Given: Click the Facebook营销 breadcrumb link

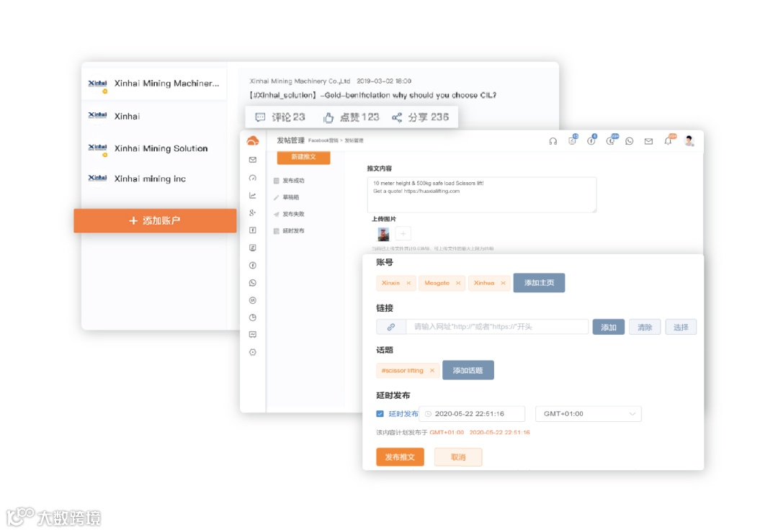Looking at the screenshot, I should pyautogui.click(x=323, y=141).
